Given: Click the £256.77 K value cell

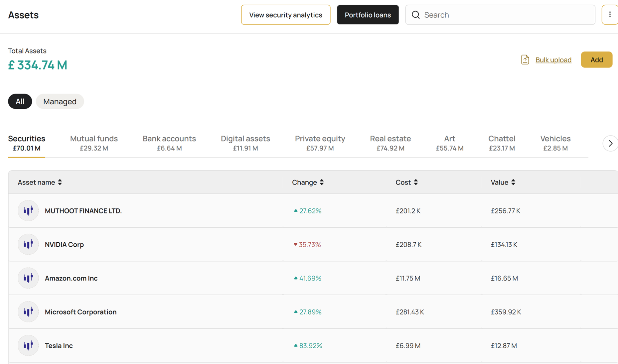Looking at the screenshot, I should tap(506, 211).
